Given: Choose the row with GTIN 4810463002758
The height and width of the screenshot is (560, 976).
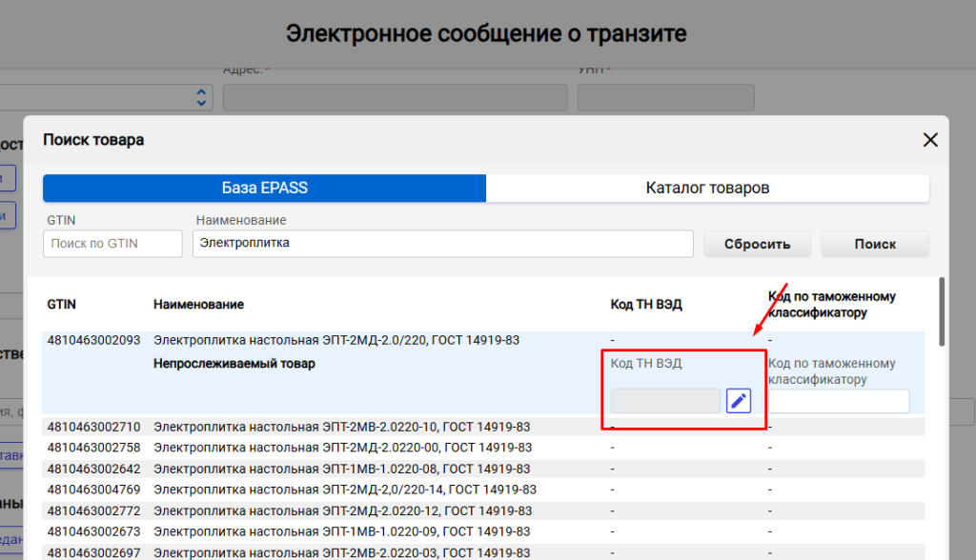Looking at the screenshot, I should [93, 448].
